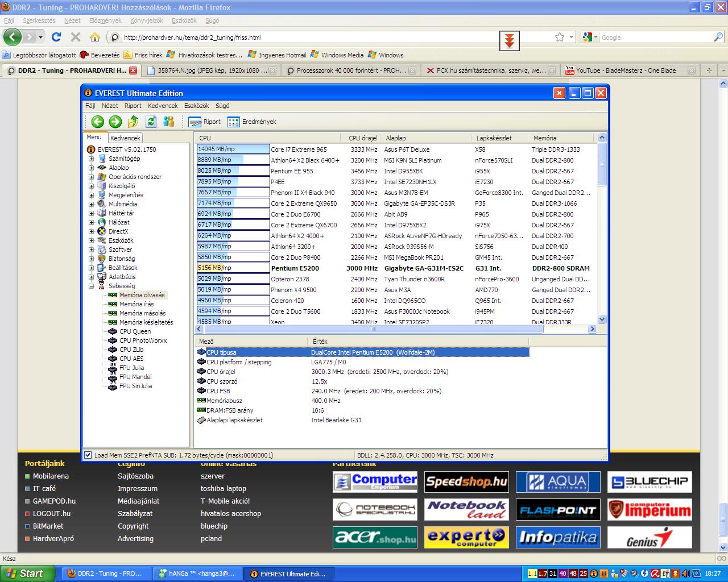Click the EVEREST up-level arrow icon
The height and width of the screenshot is (582, 728).
(x=133, y=121)
